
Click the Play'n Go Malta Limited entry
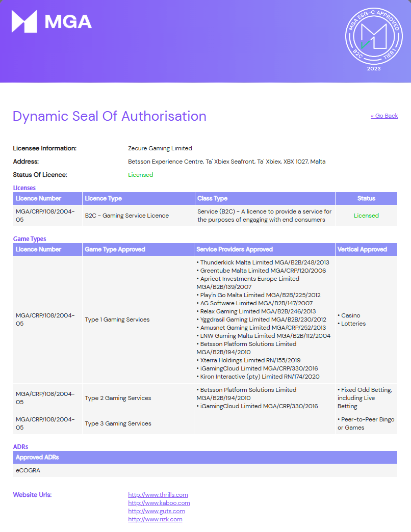click(258, 295)
